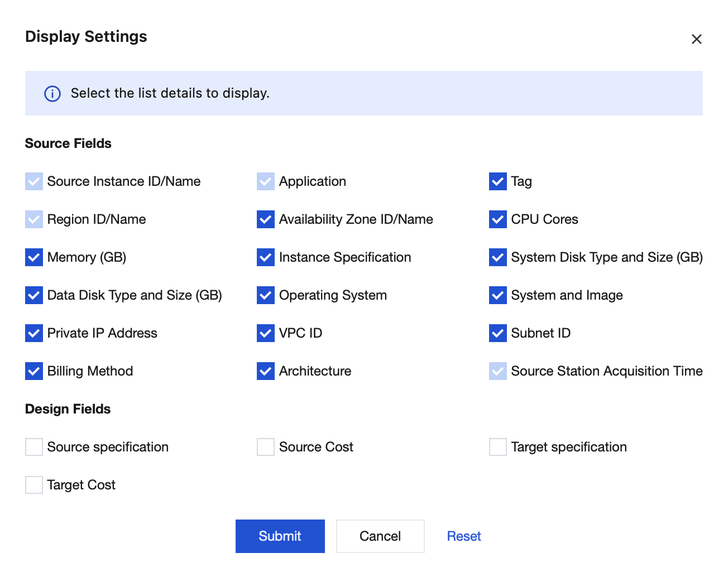Disable the Billing Method field

coord(34,371)
